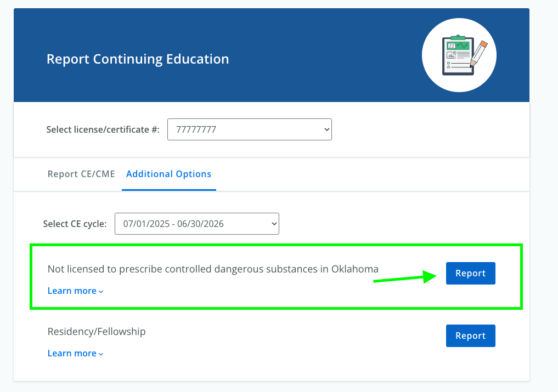Click the Not licensed to prescribe text
The width and height of the screenshot is (558, 392).
point(213,269)
